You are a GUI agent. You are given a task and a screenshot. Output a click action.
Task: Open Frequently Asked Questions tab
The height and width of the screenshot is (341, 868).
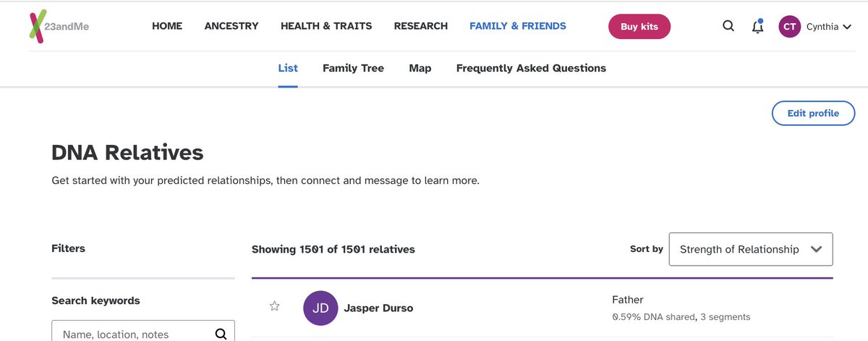coord(531,68)
